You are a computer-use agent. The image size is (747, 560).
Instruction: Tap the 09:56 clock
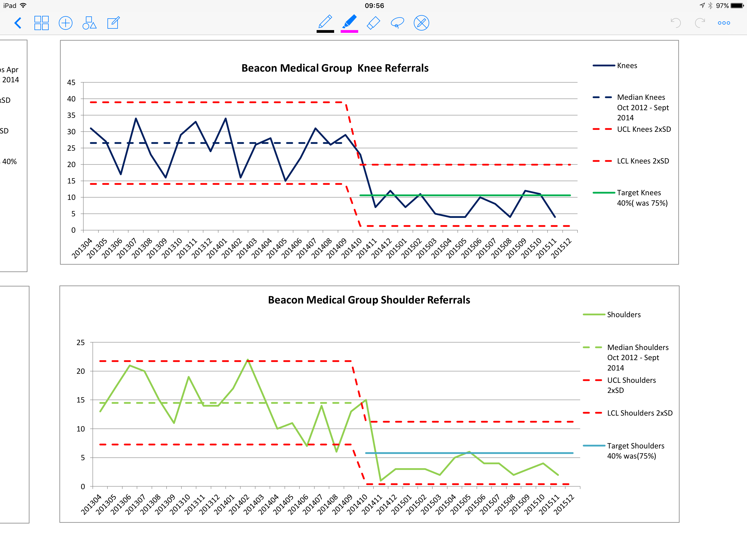click(x=374, y=6)
